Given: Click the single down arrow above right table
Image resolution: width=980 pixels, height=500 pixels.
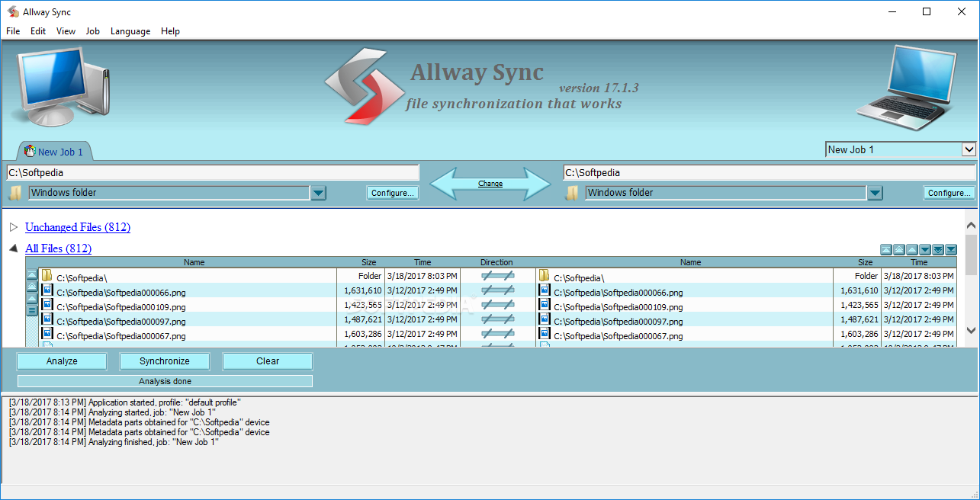Looking at the screenshot, I should coord(925,249).
